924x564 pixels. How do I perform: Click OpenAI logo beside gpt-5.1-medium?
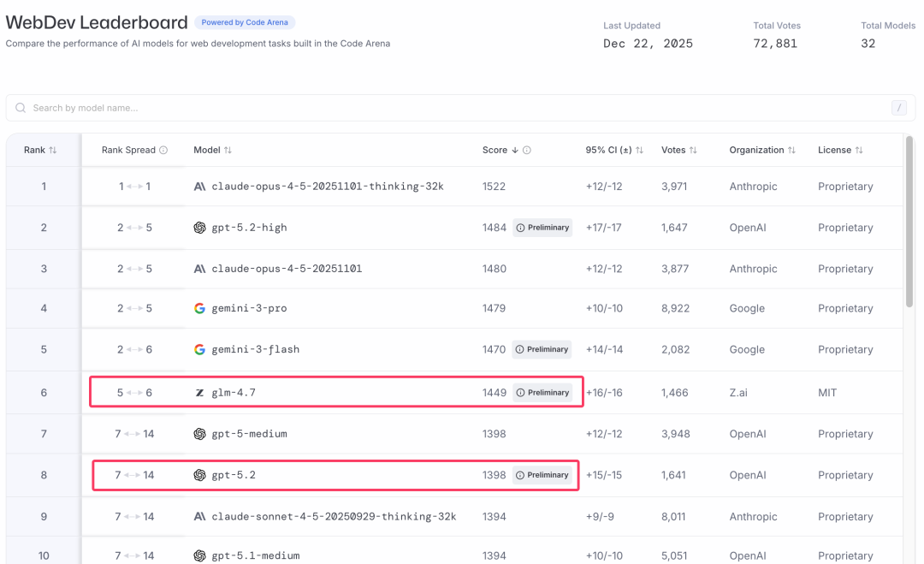pyautogui.click(x=199, y=555)
